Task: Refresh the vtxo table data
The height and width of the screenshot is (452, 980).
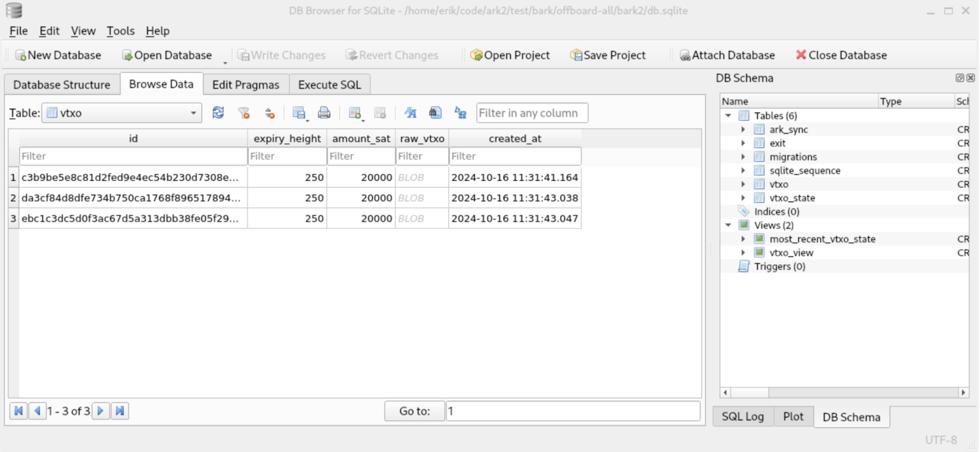Action: [x=218, y=113]
